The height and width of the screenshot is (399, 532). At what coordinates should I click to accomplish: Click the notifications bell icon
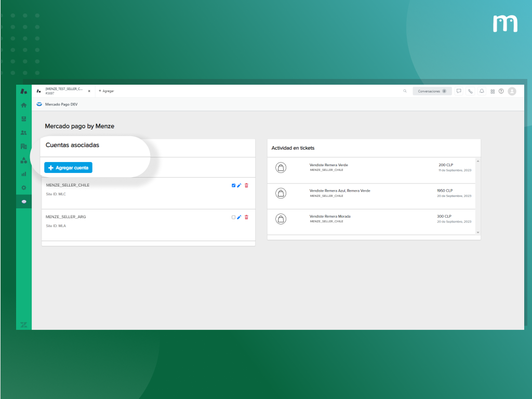(482, 91)
